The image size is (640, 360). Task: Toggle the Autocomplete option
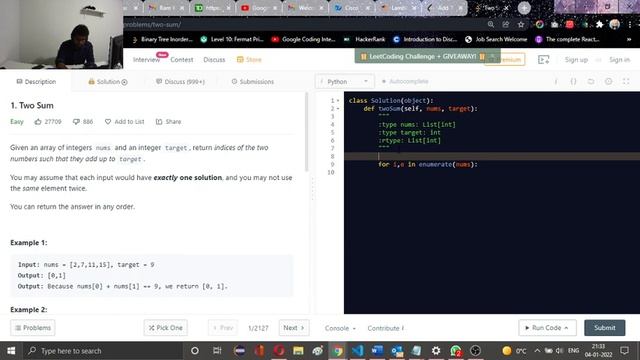coord(405,82)
